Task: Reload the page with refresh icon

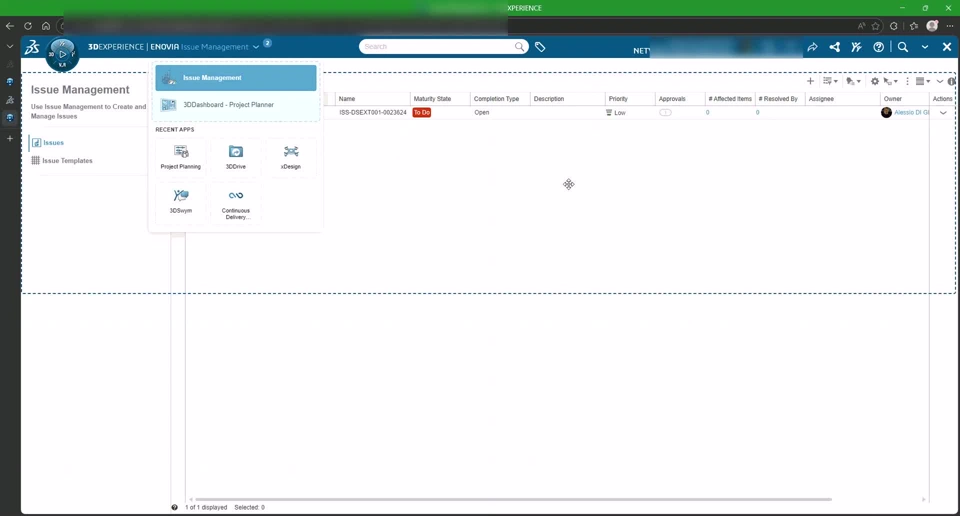Action: coord(28,26)
